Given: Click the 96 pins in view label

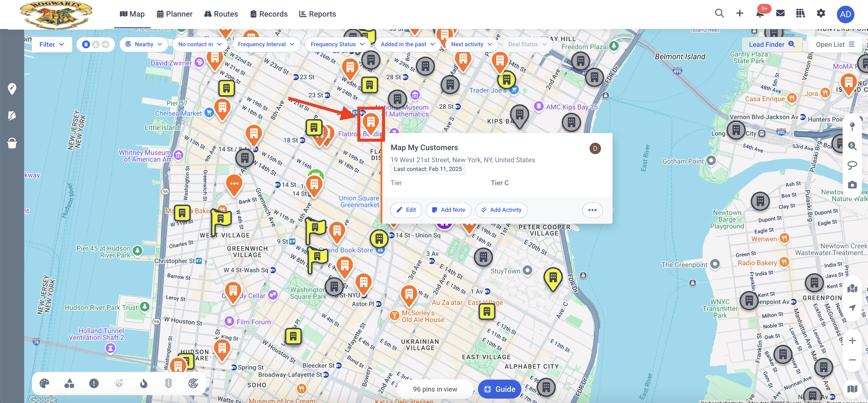Looking at the screenshot, I should coord(435,389).
